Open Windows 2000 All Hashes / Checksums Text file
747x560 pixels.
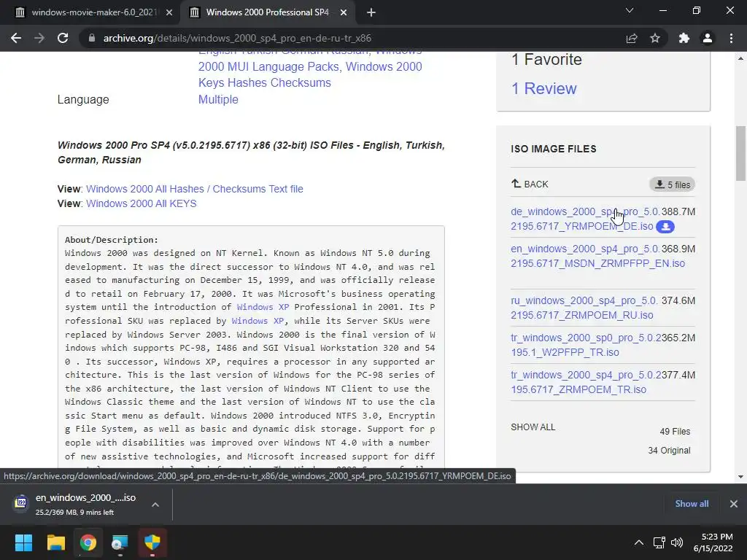194,189
